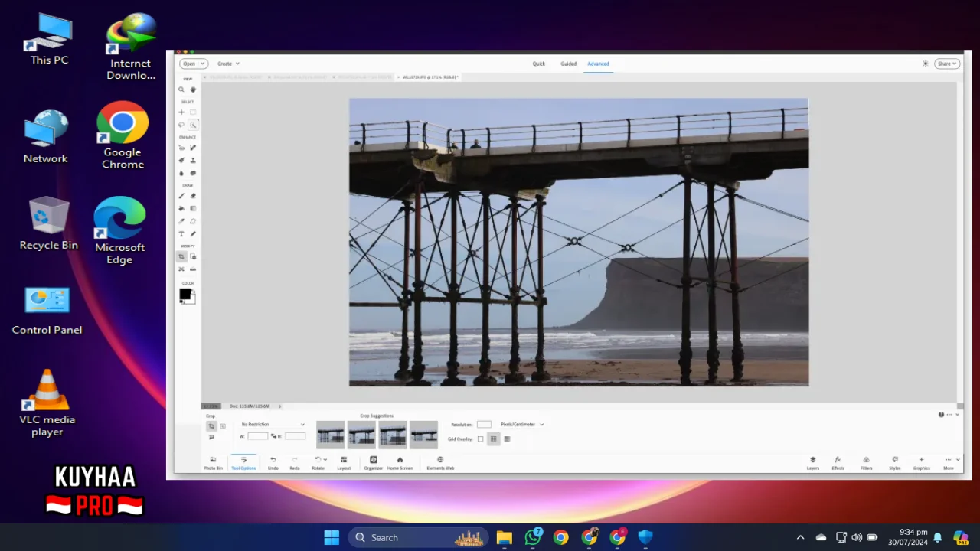Select the Rectangular Marquee tool
The width and height of the screenshot is (980, 551).
193,112
